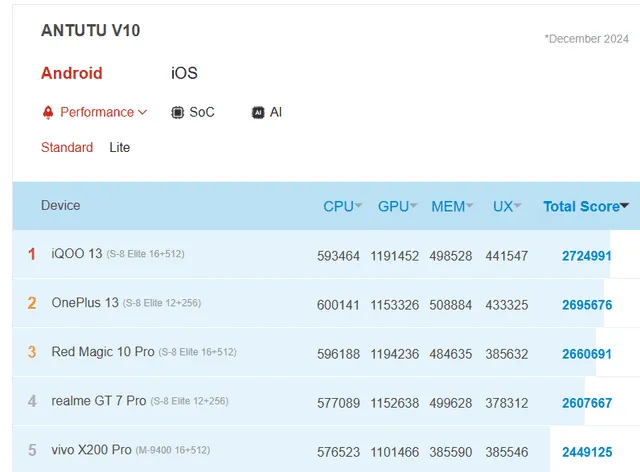The width and height of the screenshot is (640, 472).
Task: Click the GPU column header
Action: click(x=393, y=206)
